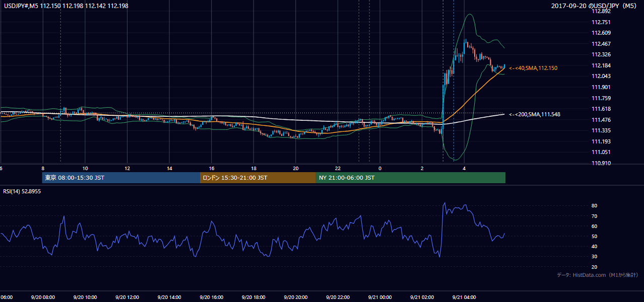This screenshot has width=644, height=302.
Task: Click the RSI(14) 52.8955 indicator label
Action: coord(22,191)
